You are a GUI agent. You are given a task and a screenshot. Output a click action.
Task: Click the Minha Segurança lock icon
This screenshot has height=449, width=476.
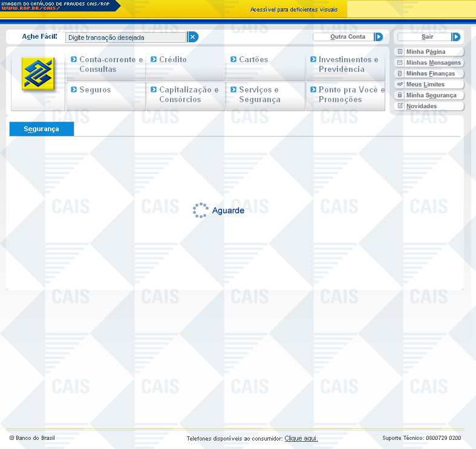point(400,95)
